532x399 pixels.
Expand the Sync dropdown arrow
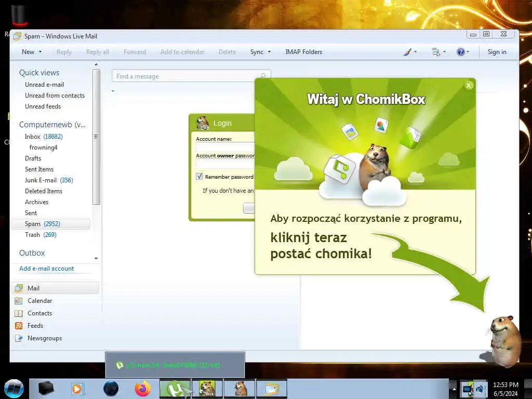pyautogui.click(x=270, y=52)
